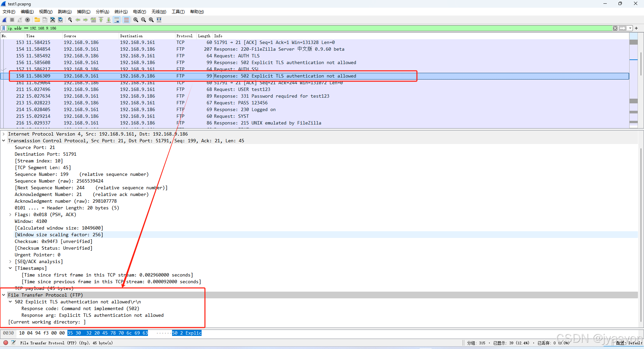Open Expert Information via status circle icon
The height and width of the screenshot is (349, 644).
pyautogui.click(x=5, y=343)
